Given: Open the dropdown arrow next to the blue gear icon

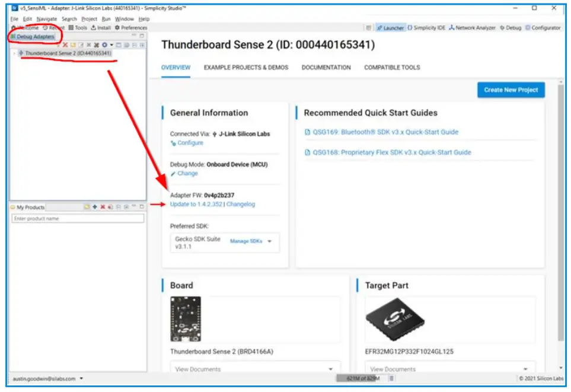Looking at the screenshot, I should 111,45.
